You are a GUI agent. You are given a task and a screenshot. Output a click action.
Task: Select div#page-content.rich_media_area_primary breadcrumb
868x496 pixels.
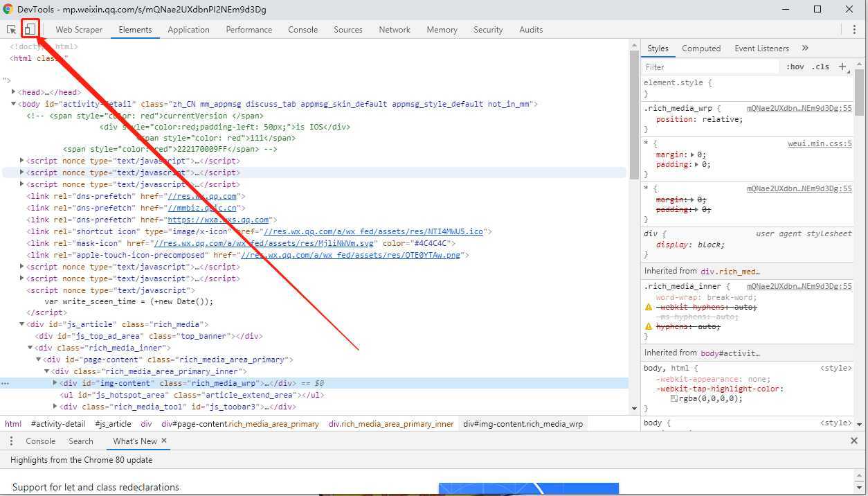point(240,424)
